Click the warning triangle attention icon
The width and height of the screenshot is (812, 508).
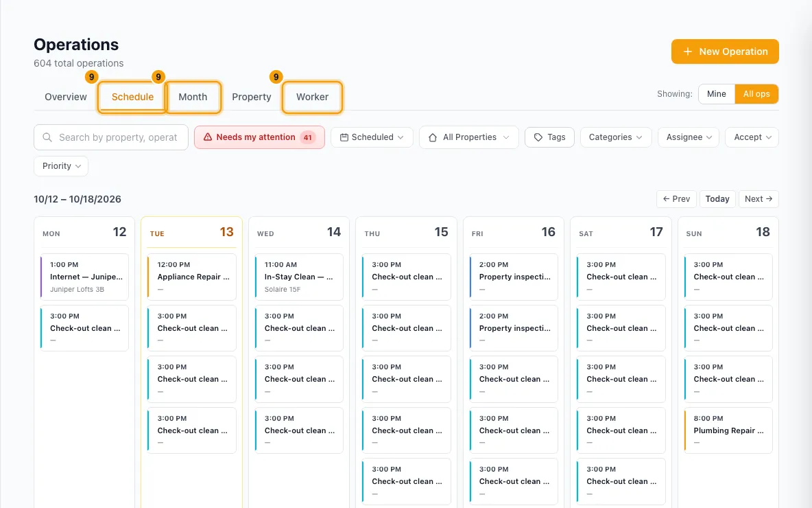click(208, 137)
